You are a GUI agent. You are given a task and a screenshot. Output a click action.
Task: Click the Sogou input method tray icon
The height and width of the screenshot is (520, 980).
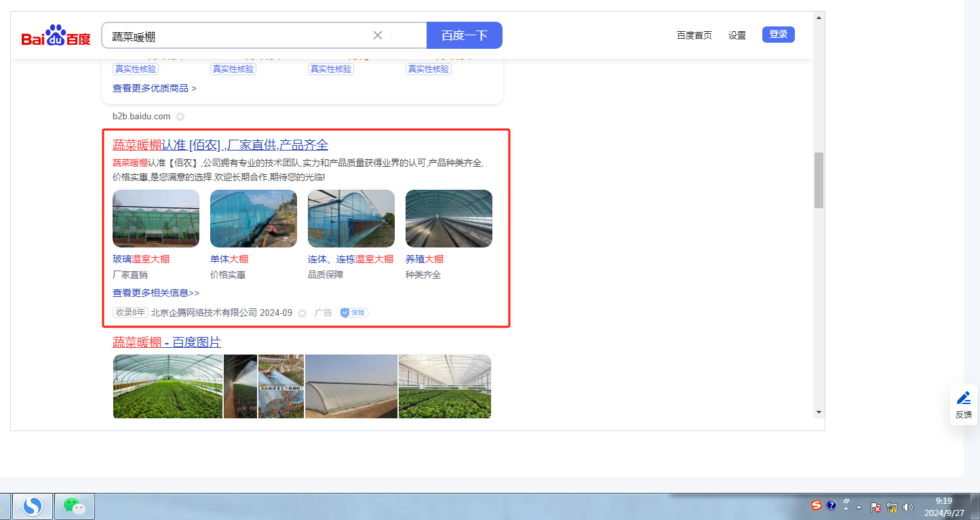[x=817, y=505]
